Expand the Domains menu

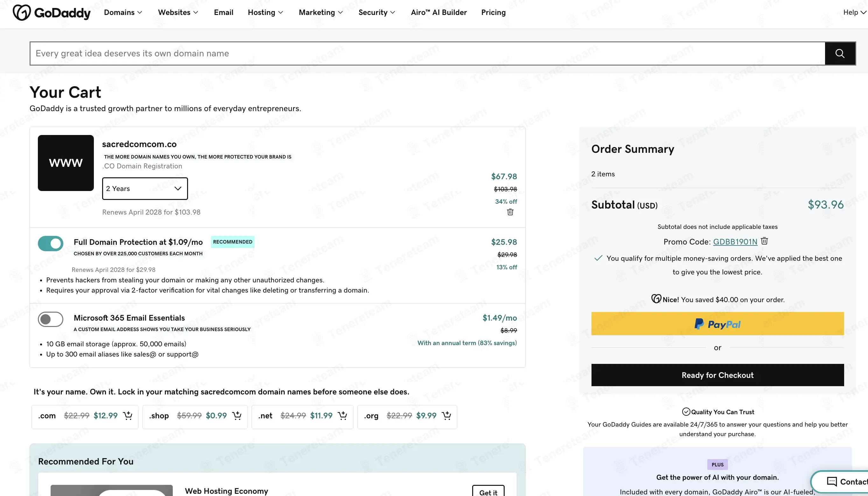pos(123,13)
